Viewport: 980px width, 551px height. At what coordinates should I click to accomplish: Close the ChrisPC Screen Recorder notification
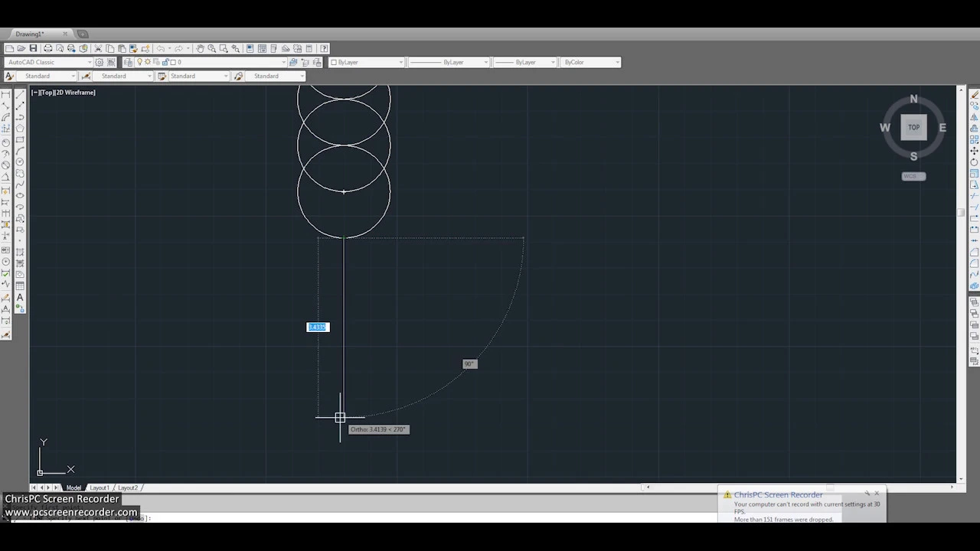coord(877,493)
